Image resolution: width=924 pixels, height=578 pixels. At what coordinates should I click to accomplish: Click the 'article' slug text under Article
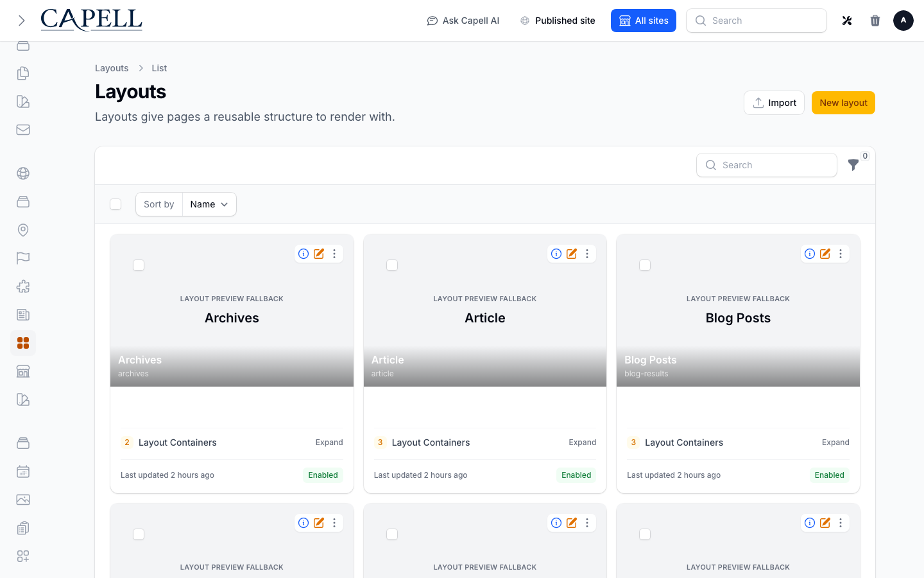[382, 374]
